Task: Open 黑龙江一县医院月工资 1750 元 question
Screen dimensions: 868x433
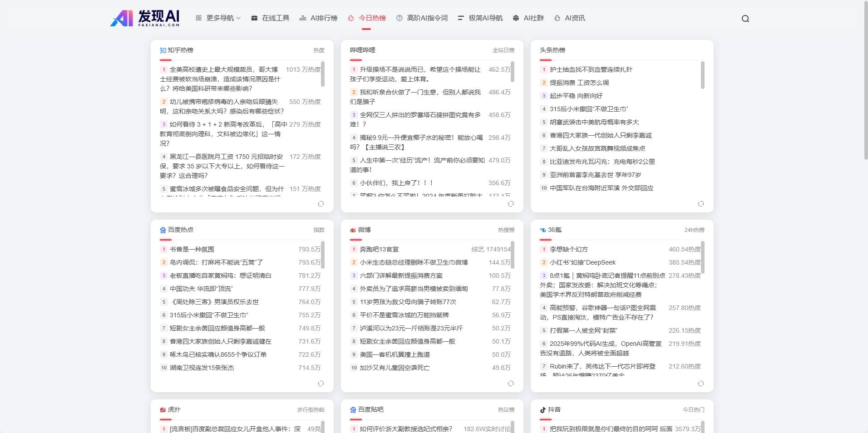Action: 222,166
